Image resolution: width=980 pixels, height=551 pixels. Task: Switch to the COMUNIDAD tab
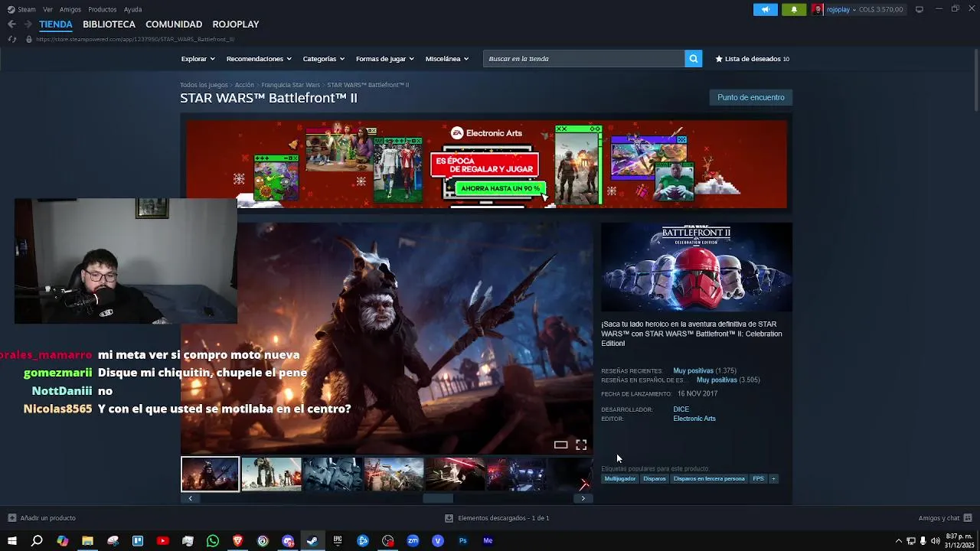click(174, 24)
